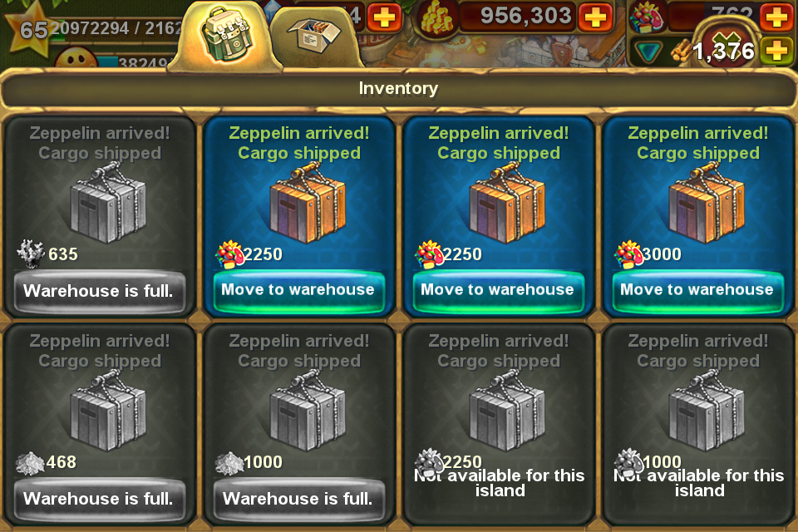Tap Warehouse is full under 635 cargo
The image size is (798, 532).
99,291
